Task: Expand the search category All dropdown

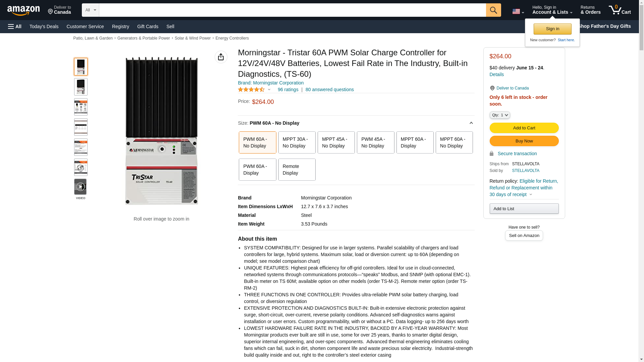Action: [x=90, y=10]
